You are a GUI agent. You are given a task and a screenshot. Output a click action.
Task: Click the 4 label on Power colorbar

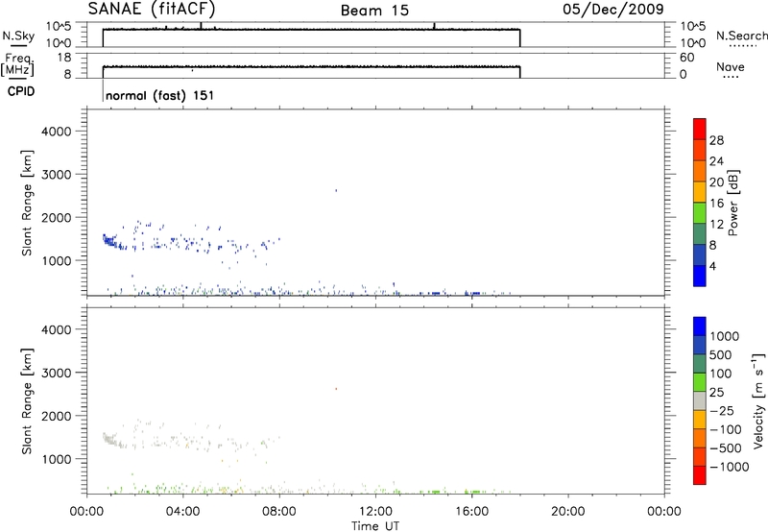712,266
